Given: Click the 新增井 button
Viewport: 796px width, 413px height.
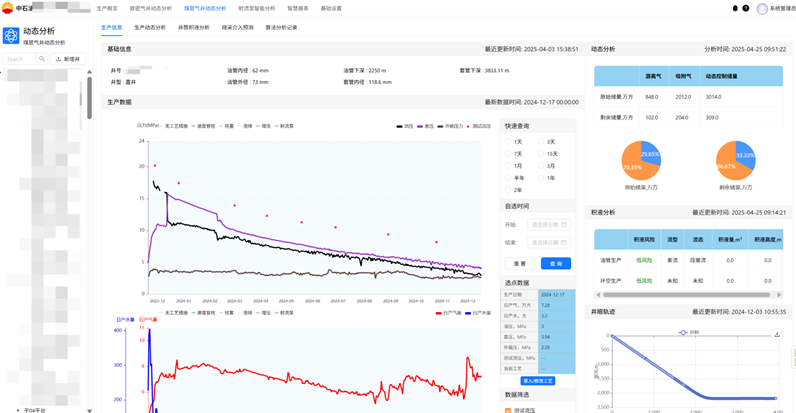Looking at the screenshot, I should (68, 59).
